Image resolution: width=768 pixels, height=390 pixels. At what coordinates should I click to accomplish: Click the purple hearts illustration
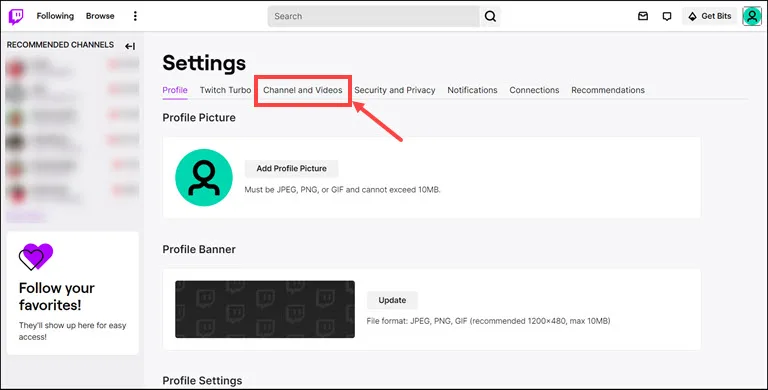(x=36, y=257)
